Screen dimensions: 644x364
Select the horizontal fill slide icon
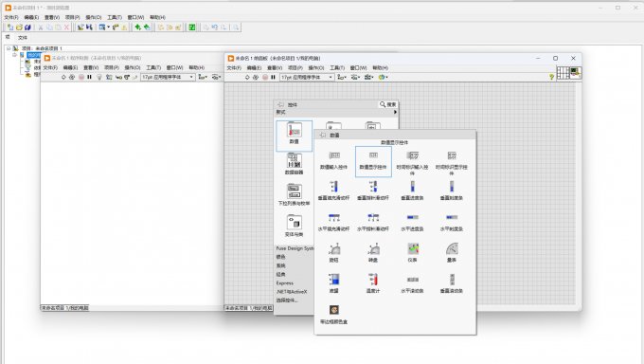pyautogui.click(x=334, y=217)
